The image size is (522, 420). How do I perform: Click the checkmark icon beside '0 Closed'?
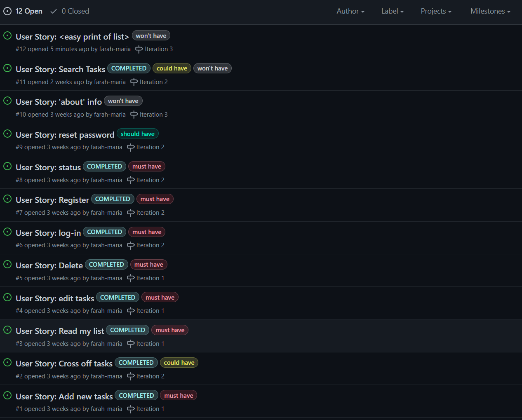53,11
